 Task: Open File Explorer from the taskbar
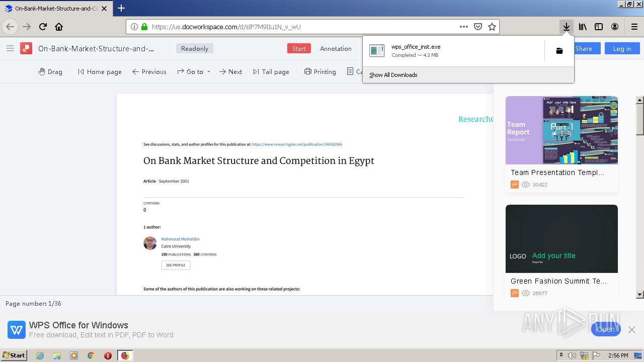[x=57, y=355]
